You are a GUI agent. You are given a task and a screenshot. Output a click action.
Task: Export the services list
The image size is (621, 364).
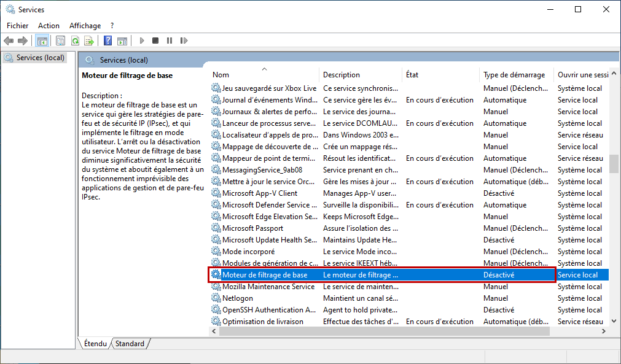[88, 41]
